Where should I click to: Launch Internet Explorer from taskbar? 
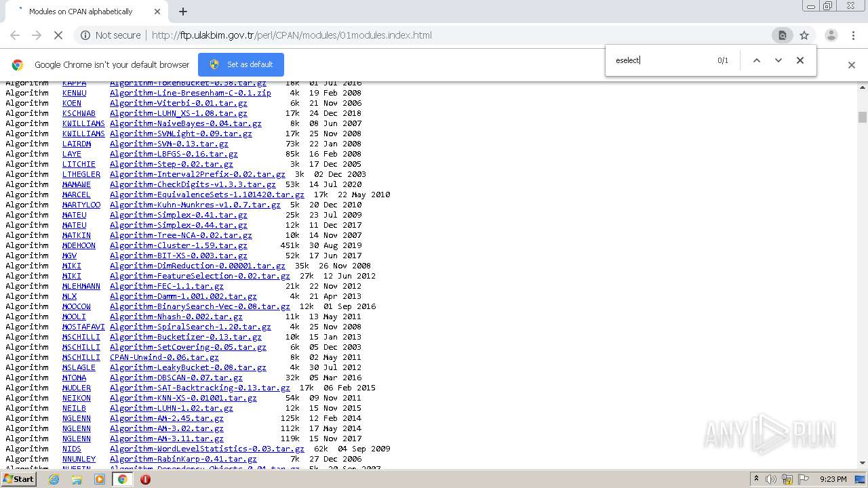(54, 479)
